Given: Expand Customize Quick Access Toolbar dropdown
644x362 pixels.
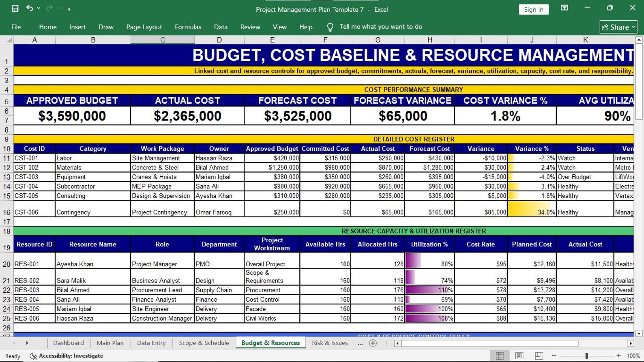Looking at the screenshot, I should [x=69, y=9].
